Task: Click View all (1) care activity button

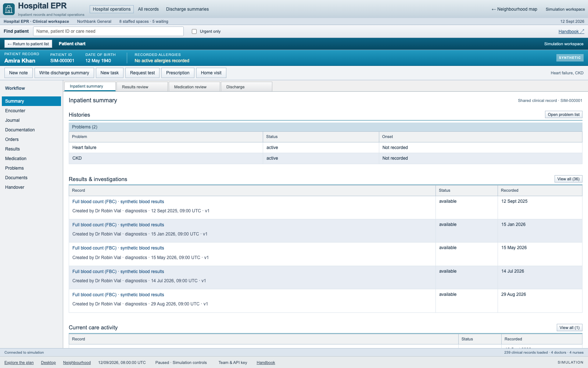Action: [x=569, y=328]
